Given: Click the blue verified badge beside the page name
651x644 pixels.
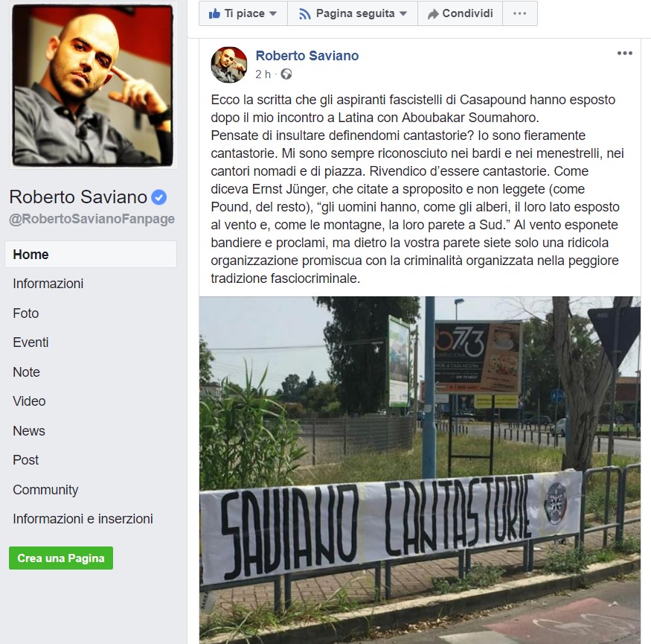Looking at the screenshot, I should pyautogui.click(x=158, y=197).
